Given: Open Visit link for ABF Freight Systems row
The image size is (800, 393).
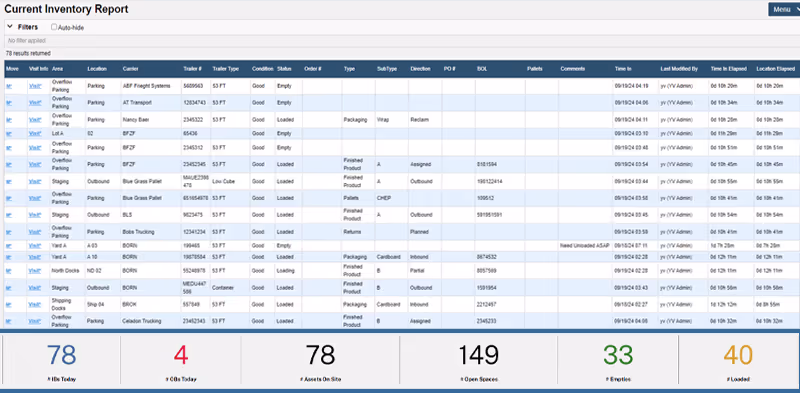Looking at the screenshot, I should (x=35, y=86).
